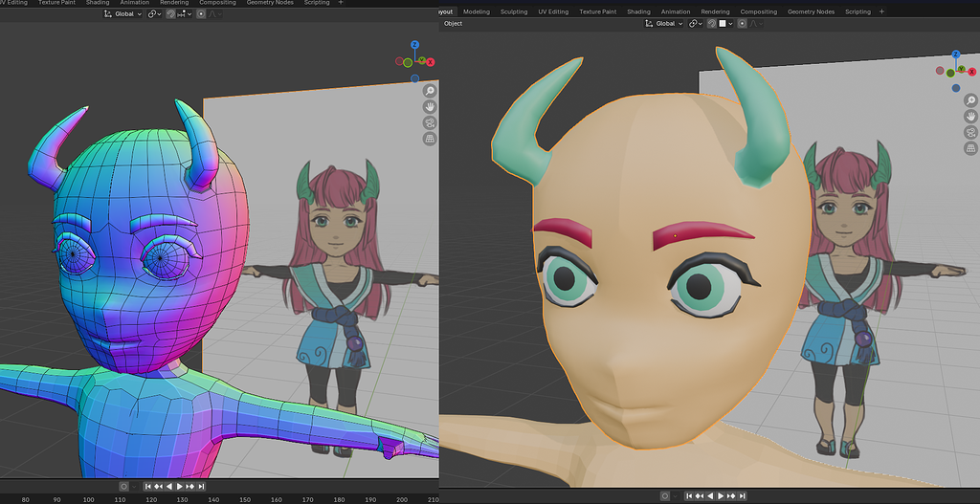Viewport: 980px width, 504px height.
Task: Toggle proportional editing in left window header
Action: tap(201, 13)
